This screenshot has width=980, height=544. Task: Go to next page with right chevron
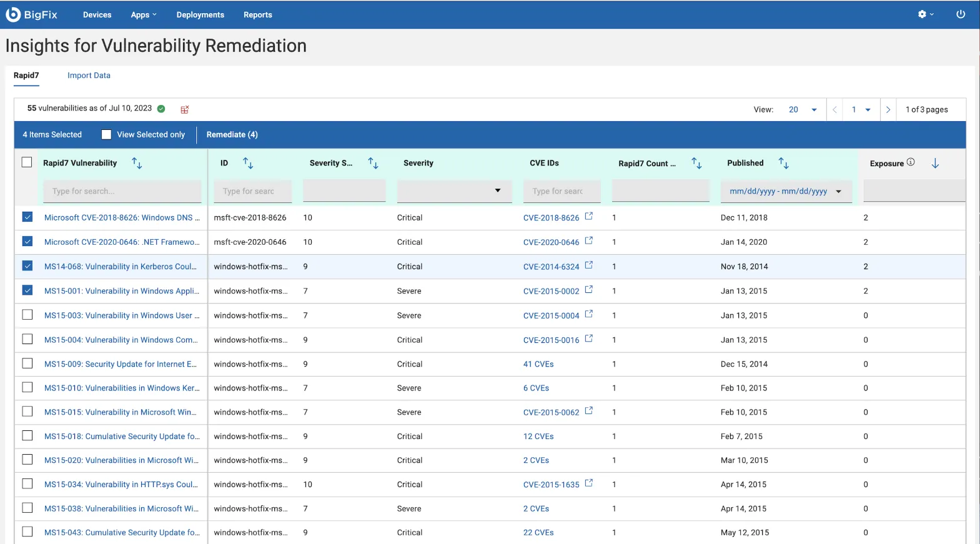coord(888,109)
